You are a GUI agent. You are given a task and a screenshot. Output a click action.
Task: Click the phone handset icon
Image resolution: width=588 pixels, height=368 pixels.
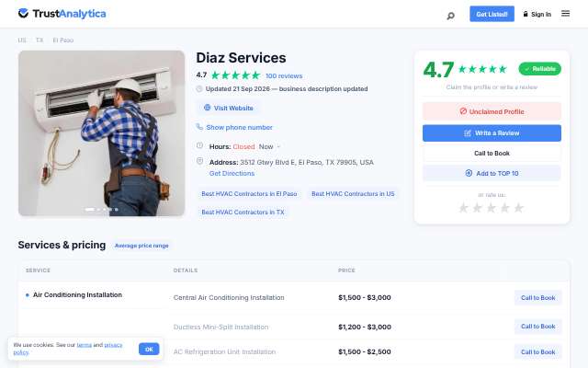(x=199, y=127)
